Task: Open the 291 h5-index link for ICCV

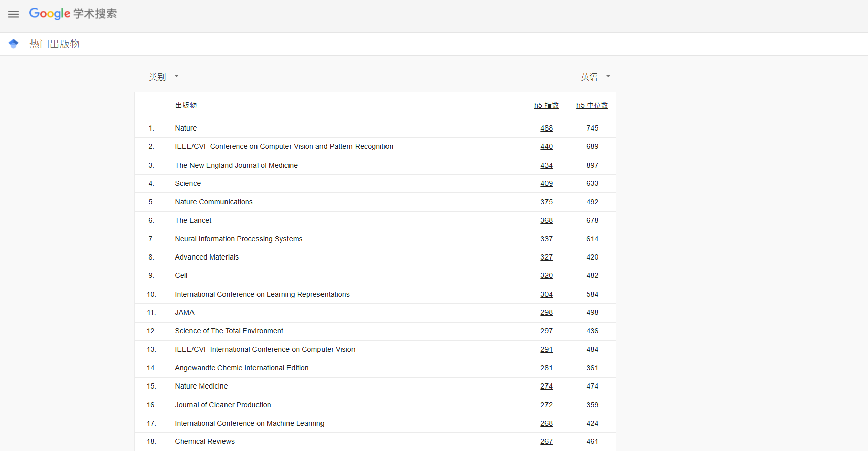Action: point(546,349)
